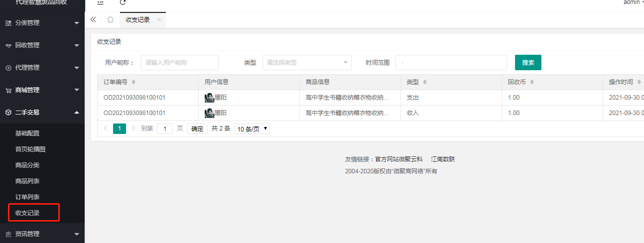This screenshot has height=243, width=644.
Task: Close the 收支记录 tab
Action: pyautogui.click(x=159, y=19)
